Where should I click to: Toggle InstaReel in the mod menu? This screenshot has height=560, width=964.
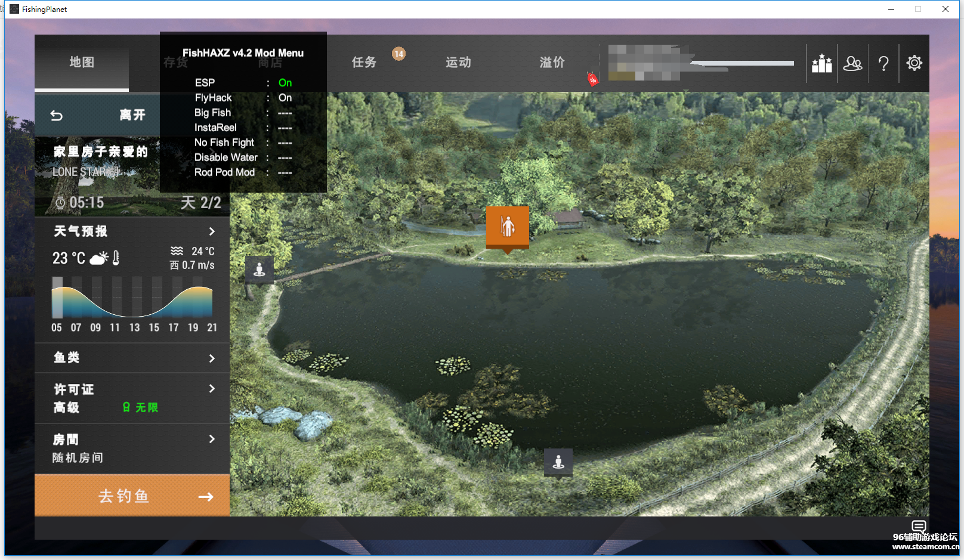click(x=243, y=128)
